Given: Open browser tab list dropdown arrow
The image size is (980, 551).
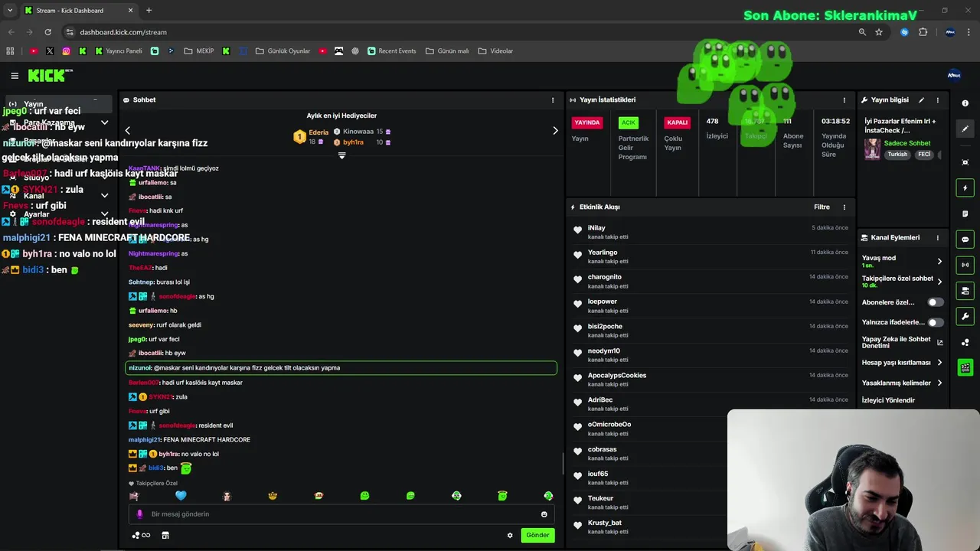Looking at the screenshot, I should [x=10, y=10].
